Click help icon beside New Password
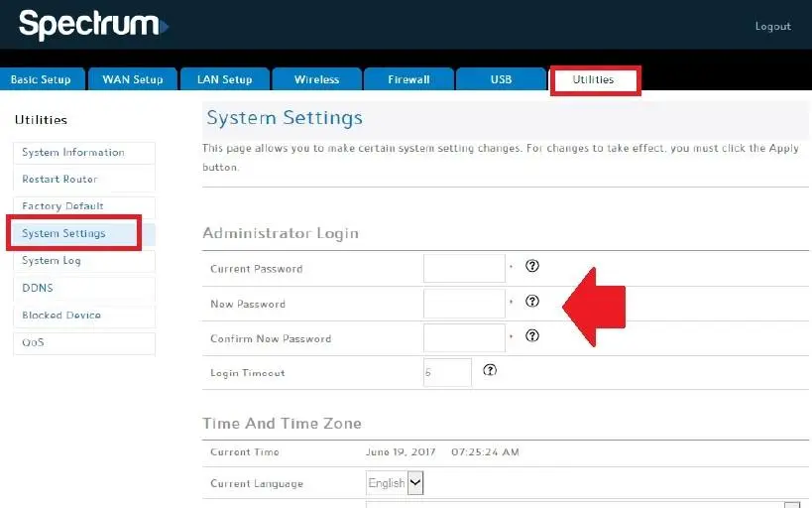 [532, 302]
